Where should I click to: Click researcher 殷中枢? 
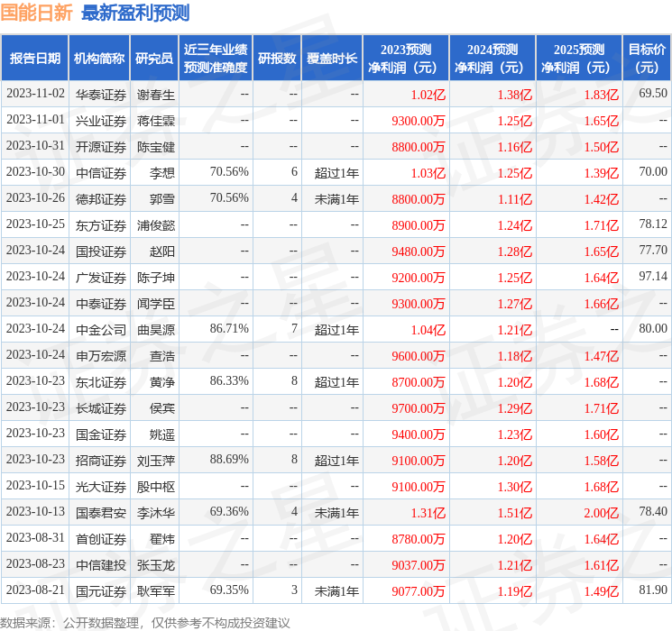pyautogui.click(x=156, y=487)
